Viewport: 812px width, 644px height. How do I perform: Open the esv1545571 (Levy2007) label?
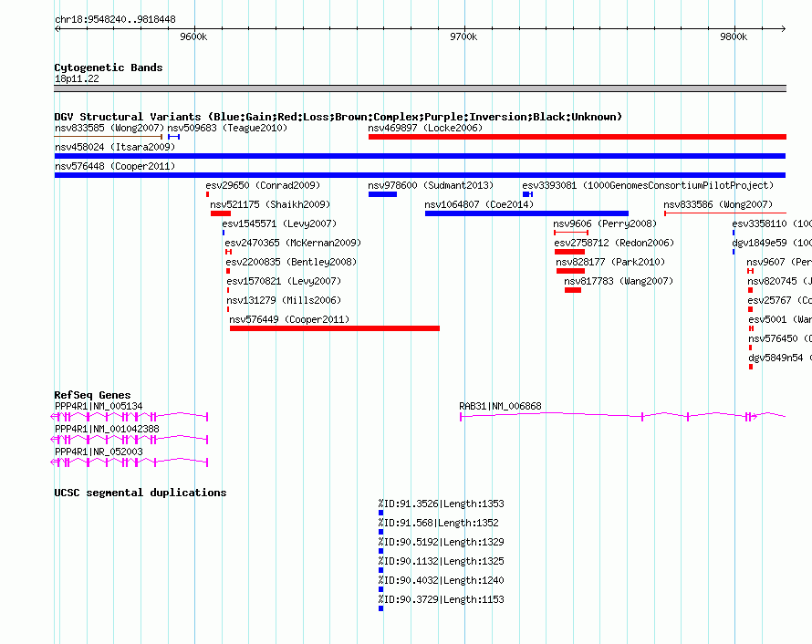(x=279, y=223)
